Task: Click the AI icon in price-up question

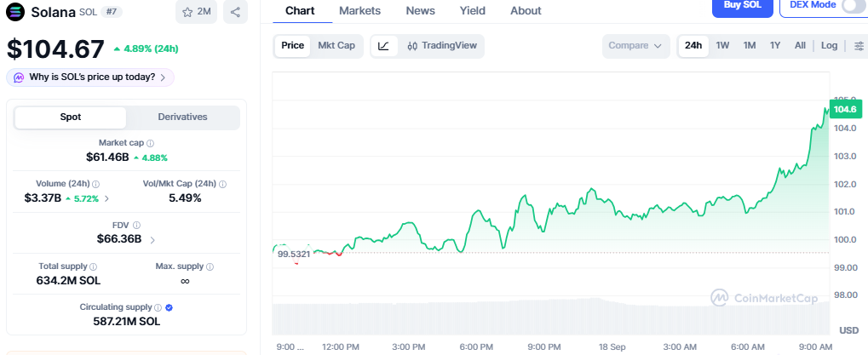Action: 19,77
